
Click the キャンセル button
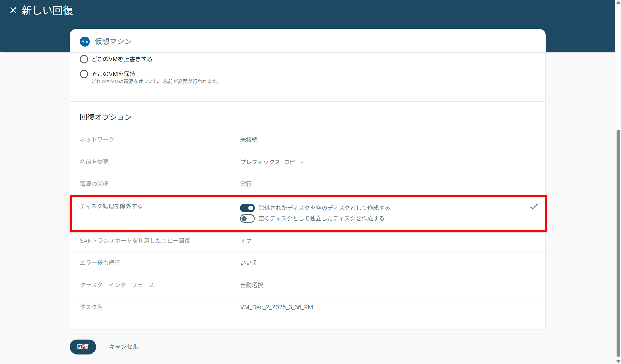pyautogui.click(x=124, y=347)
